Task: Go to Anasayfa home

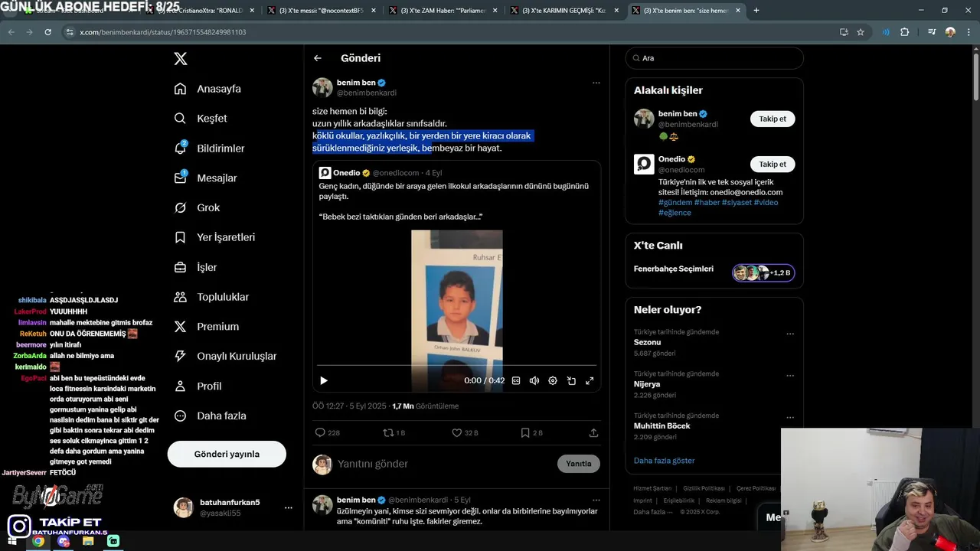Action: click(207, 89)
